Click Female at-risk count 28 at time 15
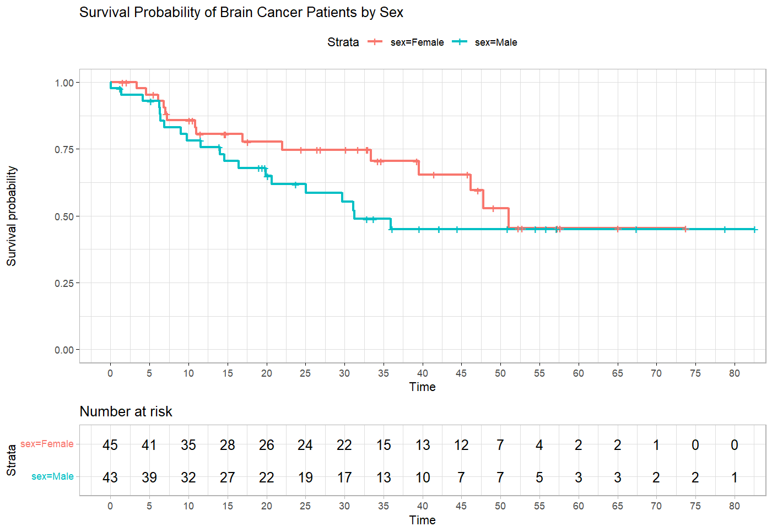 tap(227, 445)
